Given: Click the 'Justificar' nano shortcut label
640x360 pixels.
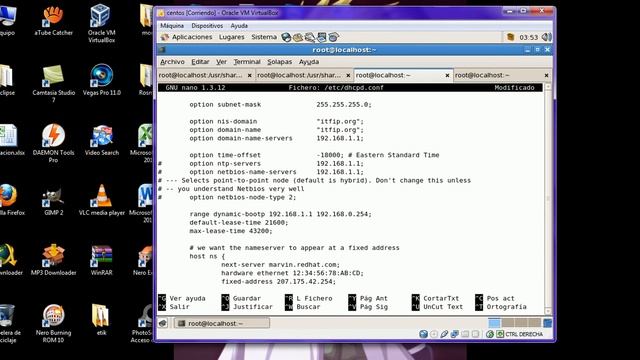Looking at the screenshot, I should pos(253,307).
